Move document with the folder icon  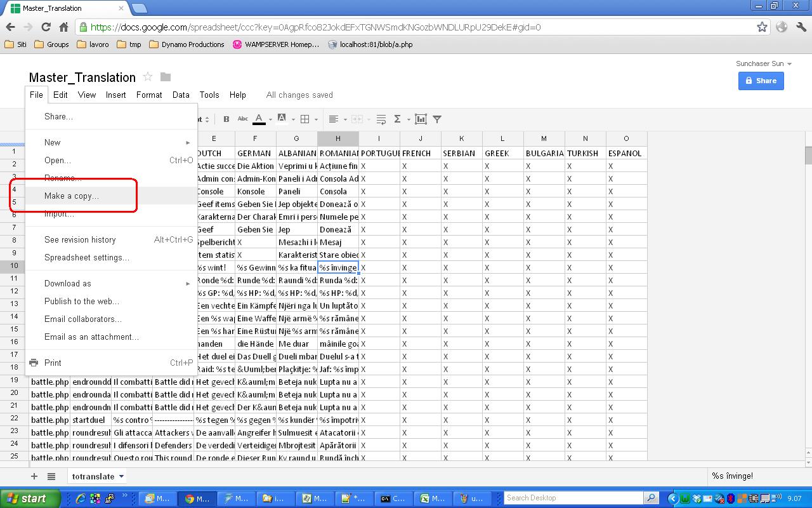(x=166, y=77)
